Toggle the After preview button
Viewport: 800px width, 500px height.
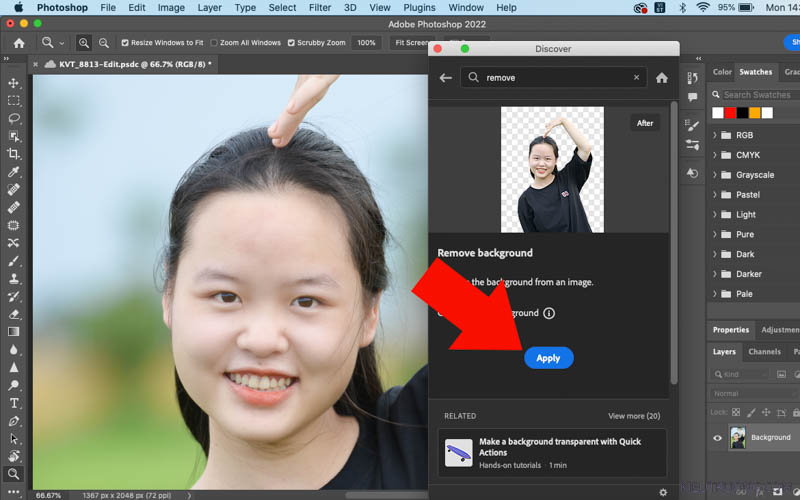(644, 123)
